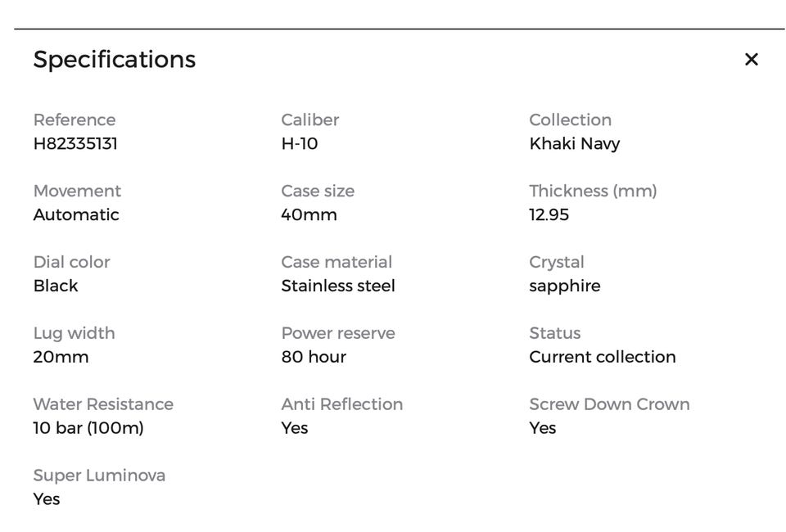Select the Automatic movement value

[x=76, y=215]
